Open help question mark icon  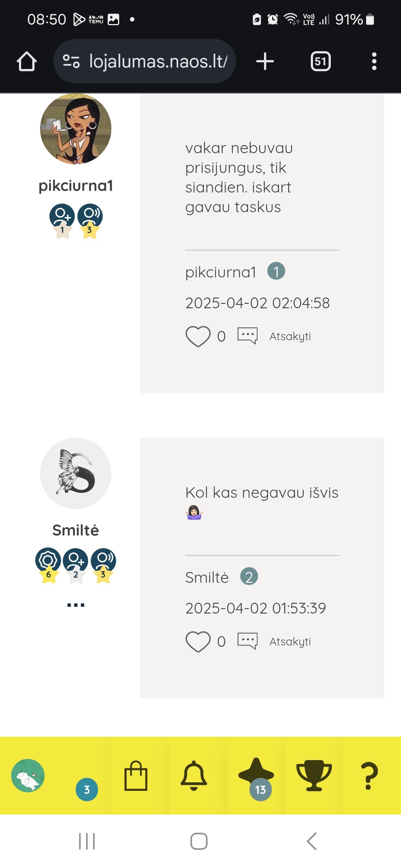pos(369,776)
